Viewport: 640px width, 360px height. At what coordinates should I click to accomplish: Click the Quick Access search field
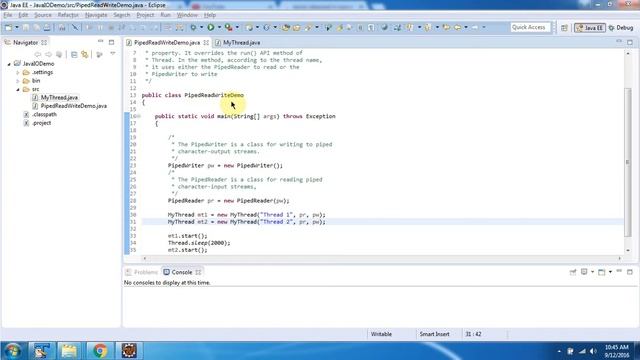(530, 27)
